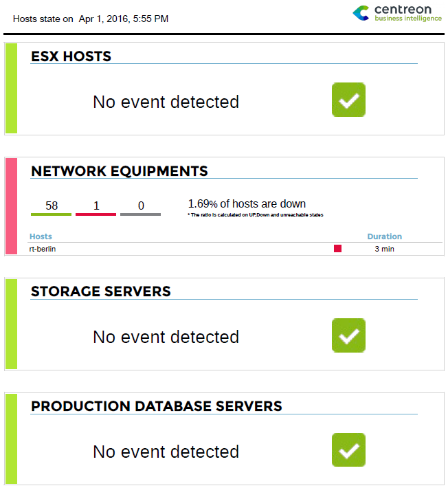Screen dimensions: 448x488
Task: Click the 3 min duration value
Action: pyautogui.click(x=384, y=249)
